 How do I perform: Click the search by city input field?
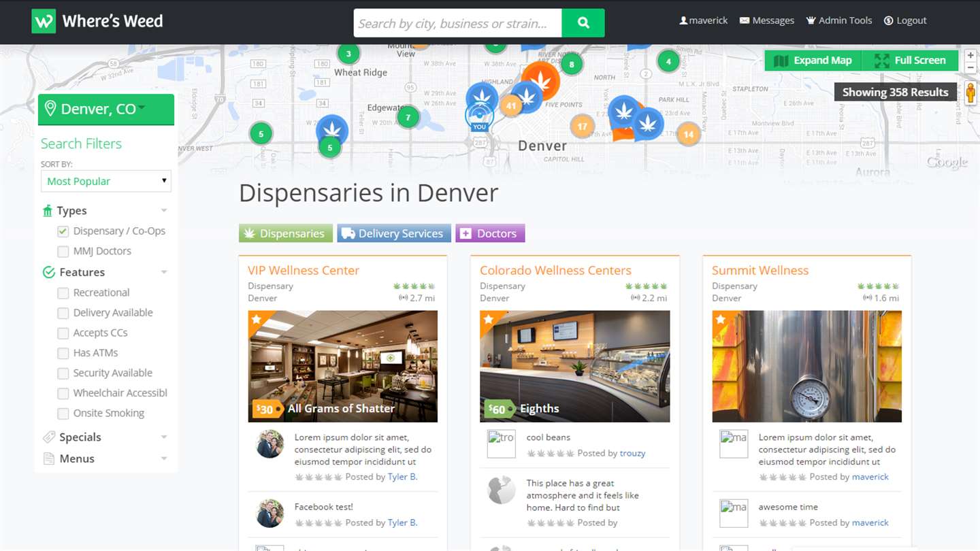[458, 23]
